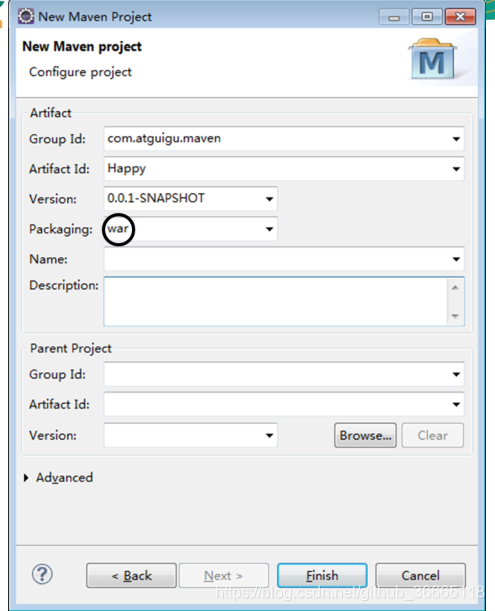Screen dimensions: 495x611
Task: Click the 'New Maven project' heading
Action: pyautogui.click(x=82, y=47)
